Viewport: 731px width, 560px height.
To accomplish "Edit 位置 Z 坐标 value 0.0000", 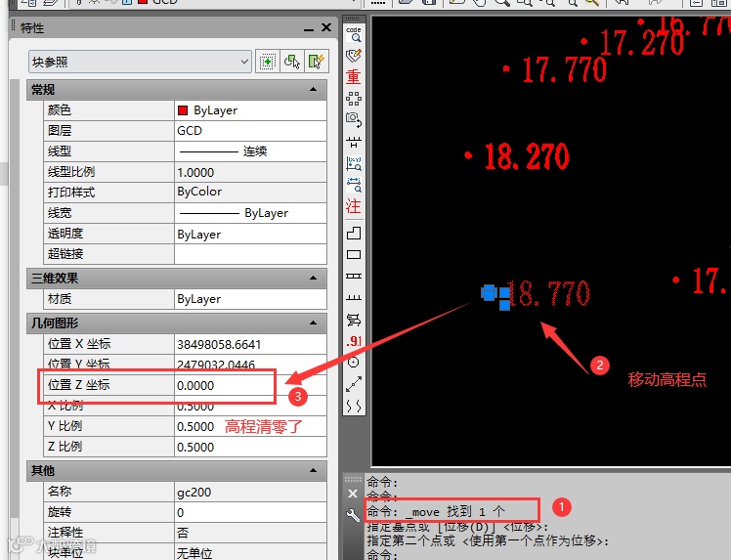I will pos(250,386).
